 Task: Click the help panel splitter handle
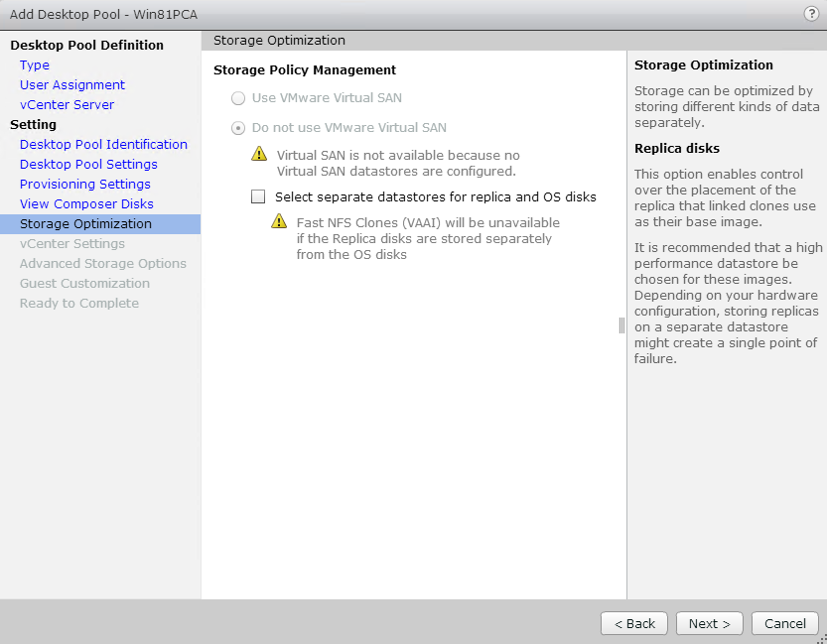pyautogui.click(x=621, y=325)
